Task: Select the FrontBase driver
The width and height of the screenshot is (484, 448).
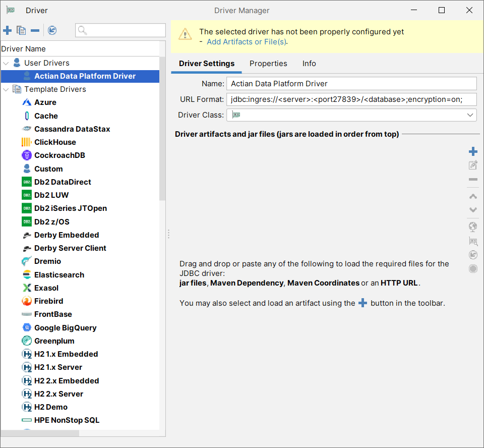Action: pyautogui.click(x=53, y=314)
